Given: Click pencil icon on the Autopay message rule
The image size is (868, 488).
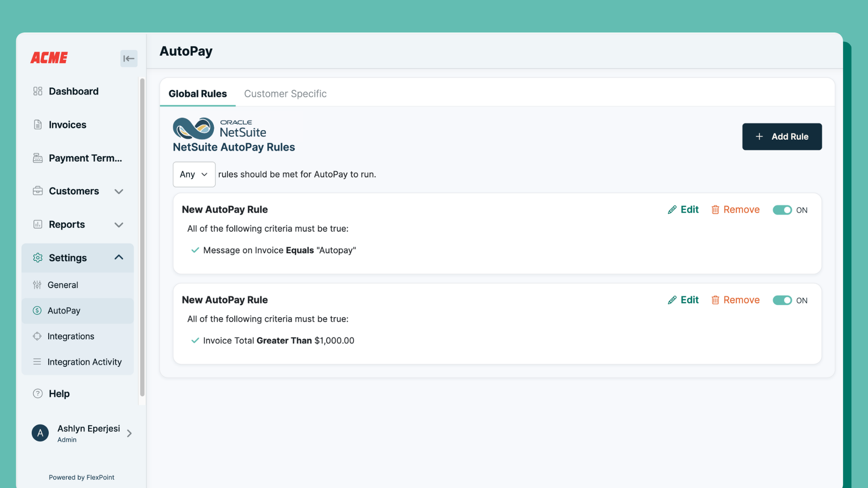Looking at the screenshot, I should click(672, 210).
